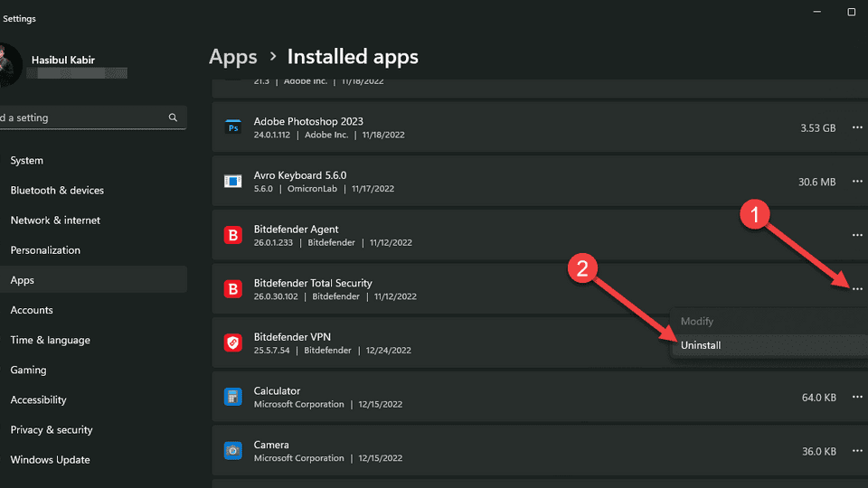The width and height of the screenshot is (868, 488).
Task: Click the 3.53 GB size value
Action: (x=817, y=127)
